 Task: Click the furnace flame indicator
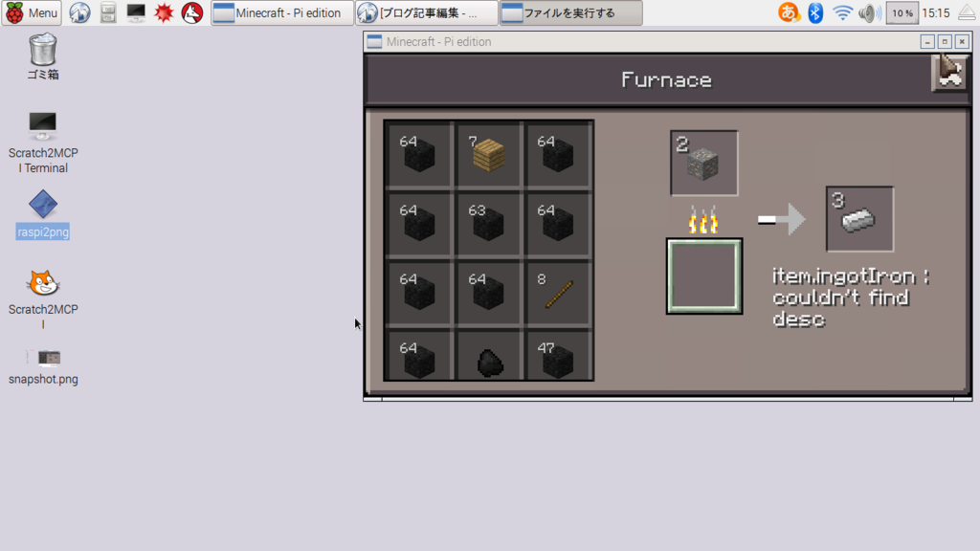[703, 220]
